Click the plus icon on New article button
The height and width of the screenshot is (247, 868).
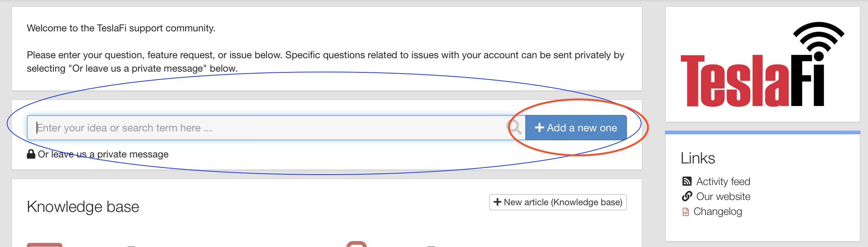[497, 202]
